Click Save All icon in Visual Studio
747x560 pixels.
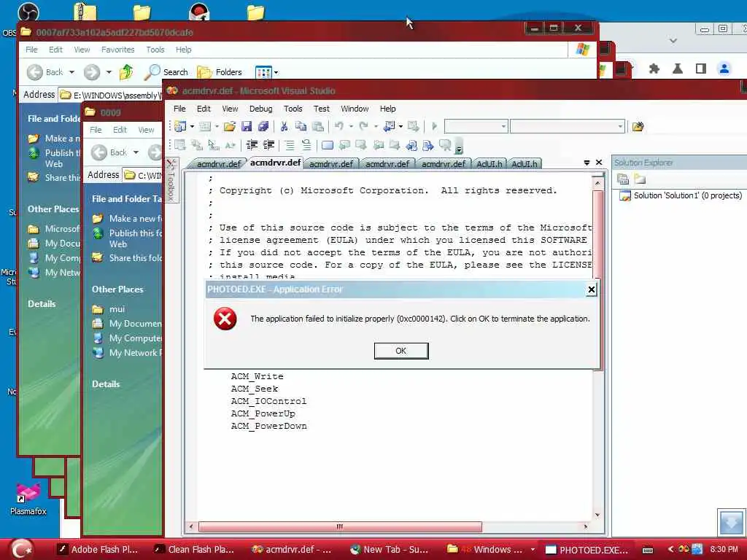point(263,126)
